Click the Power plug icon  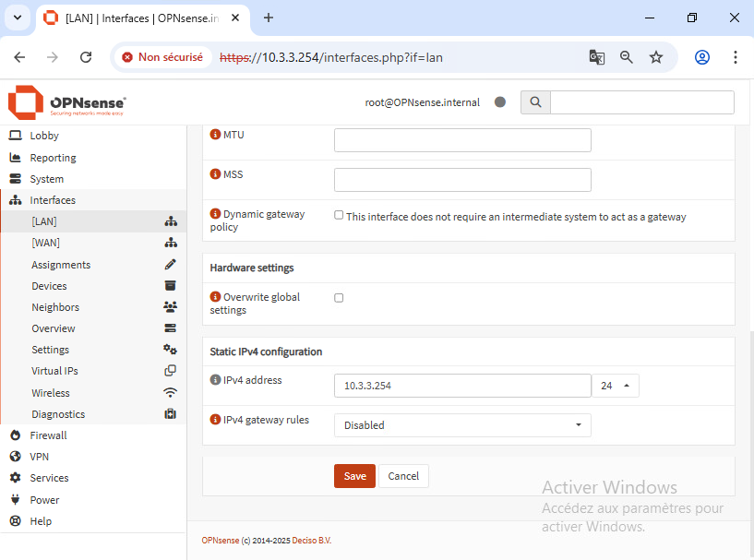16,499
